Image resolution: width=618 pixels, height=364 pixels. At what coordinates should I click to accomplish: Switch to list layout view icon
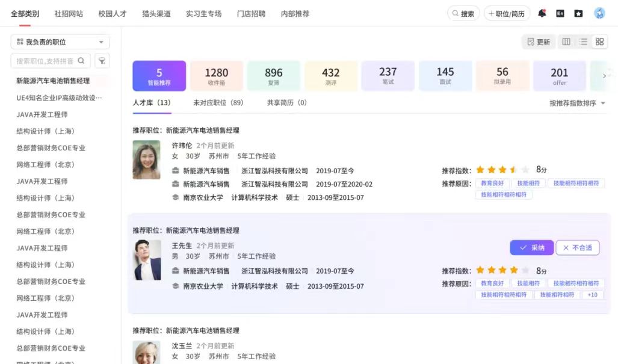[x=583, y=42]
